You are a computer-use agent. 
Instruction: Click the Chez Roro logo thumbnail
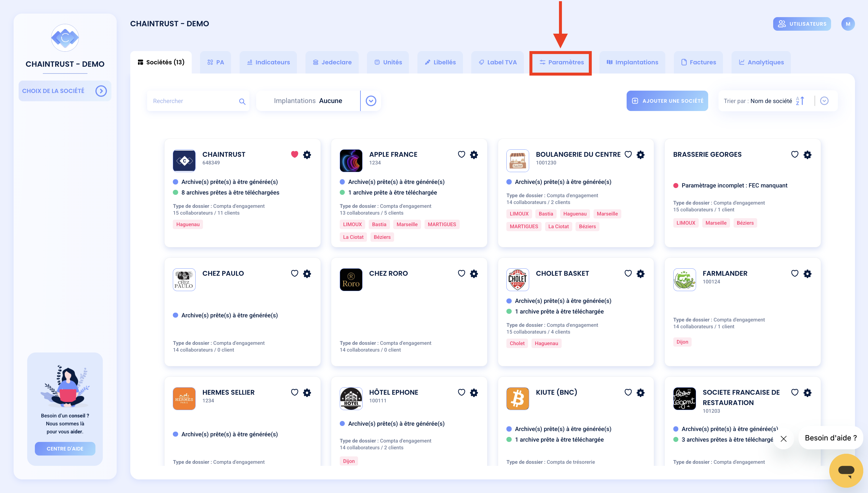click(351, 280)
